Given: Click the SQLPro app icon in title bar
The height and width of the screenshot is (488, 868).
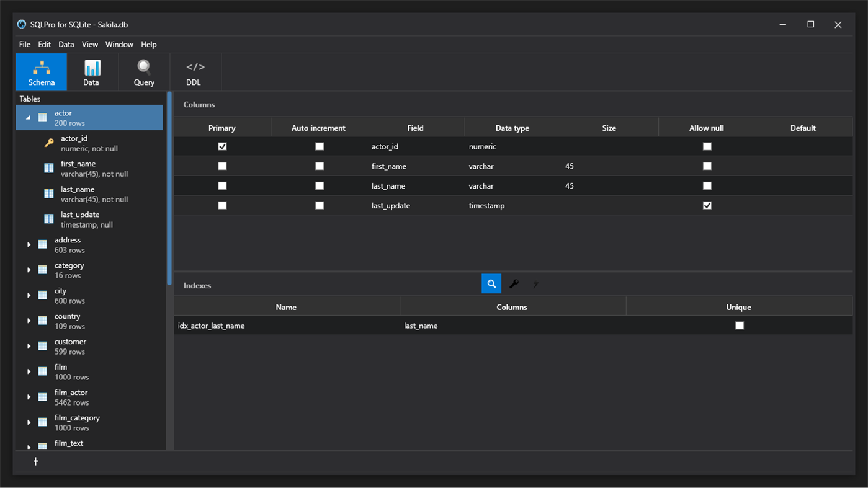Looking at the screenshot, I should [x=22, y=24].
